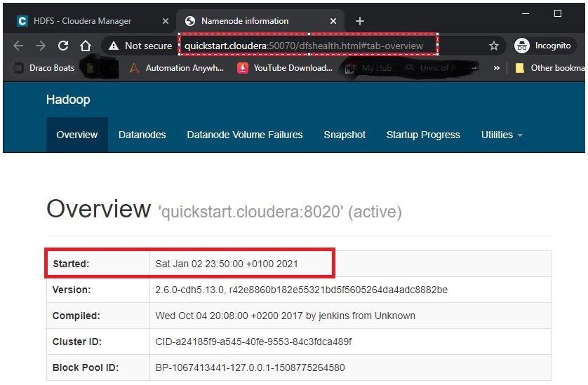Select the Overview navigation tab

pyautogui.click(x=77, y=135)
